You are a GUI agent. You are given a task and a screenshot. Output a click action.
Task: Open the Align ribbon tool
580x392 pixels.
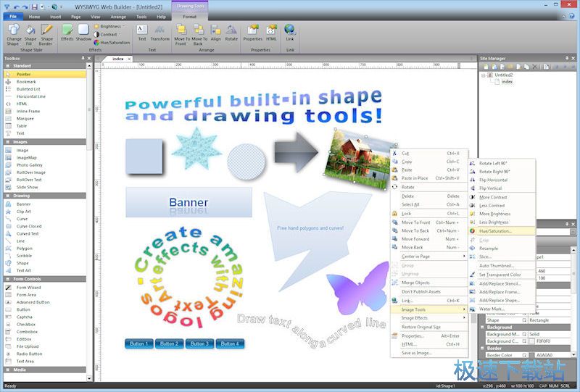tap(215, 34)
